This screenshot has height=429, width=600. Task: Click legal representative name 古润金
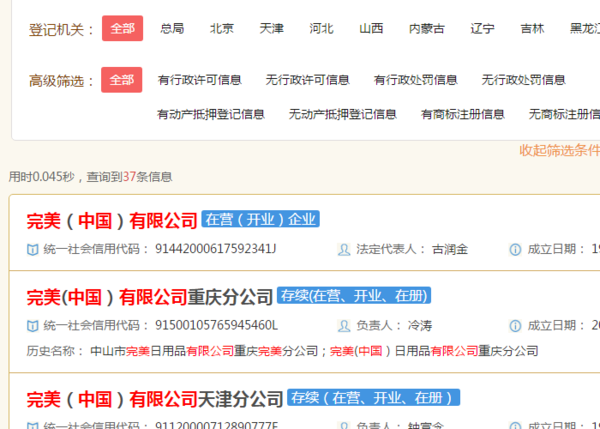[x=450, y=250]
